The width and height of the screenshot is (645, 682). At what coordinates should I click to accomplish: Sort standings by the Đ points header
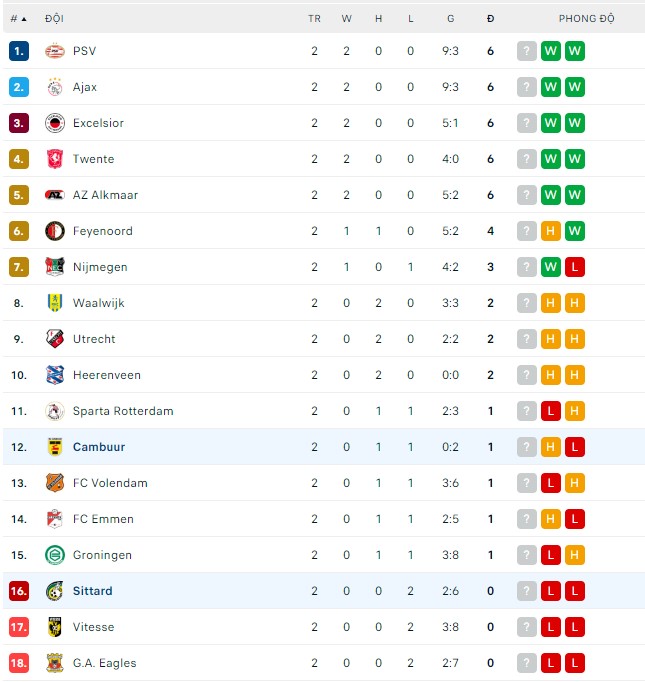(x=490, y=18)
